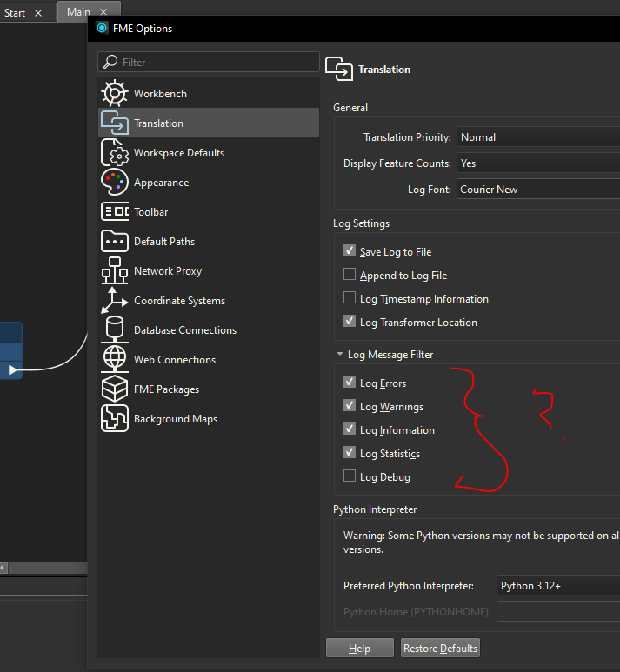
Task: Click the play arrow on canvas
Action: 13,369
